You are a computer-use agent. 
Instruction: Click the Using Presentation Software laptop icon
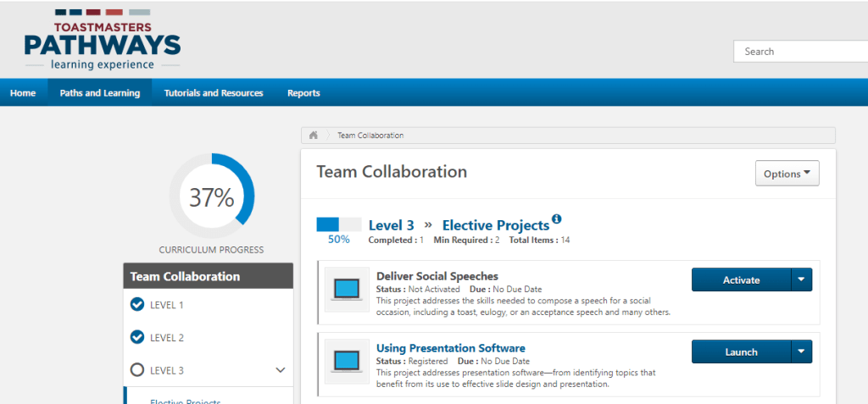click(347, 362)
